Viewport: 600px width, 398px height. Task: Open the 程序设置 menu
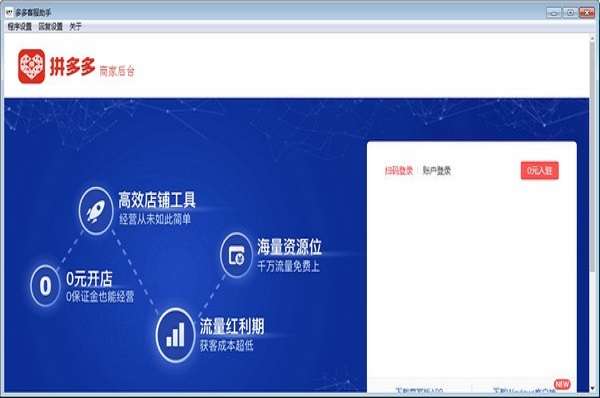[x=20, y=26]
